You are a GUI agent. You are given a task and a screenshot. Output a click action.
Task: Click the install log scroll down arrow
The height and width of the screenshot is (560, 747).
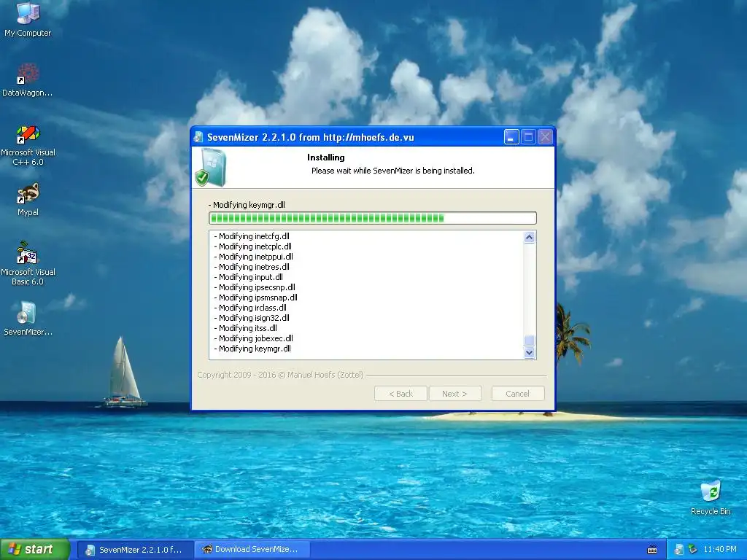[x=529, y=353]
